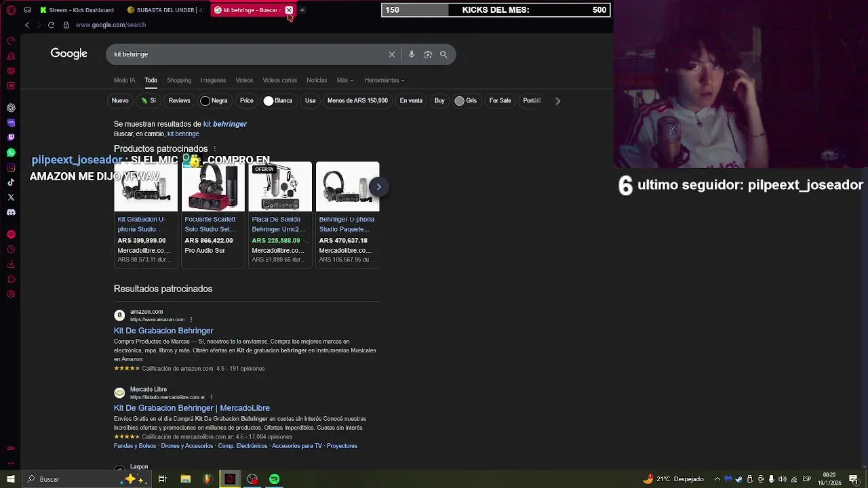868x488 pixels.
Task: Clear the Google search box with X
Action: [391, 54]
